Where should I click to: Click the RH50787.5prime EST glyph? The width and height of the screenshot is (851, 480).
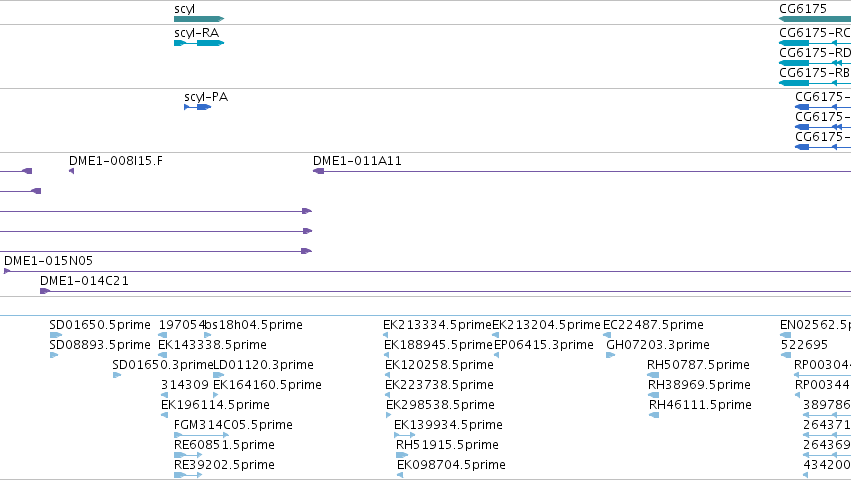(x=653, y=375)
